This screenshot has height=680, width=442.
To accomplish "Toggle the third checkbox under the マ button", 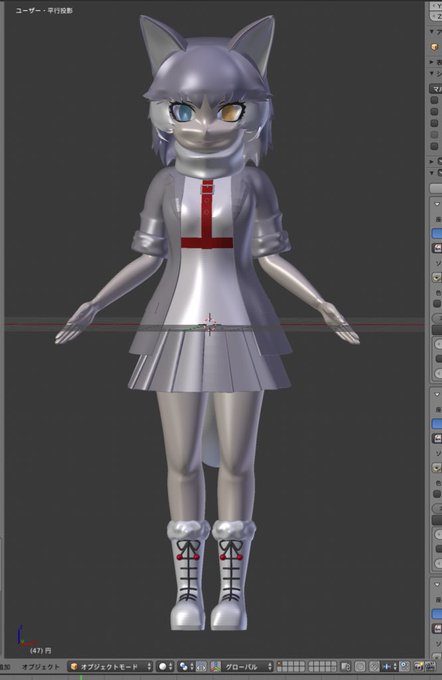I will 434,123.
